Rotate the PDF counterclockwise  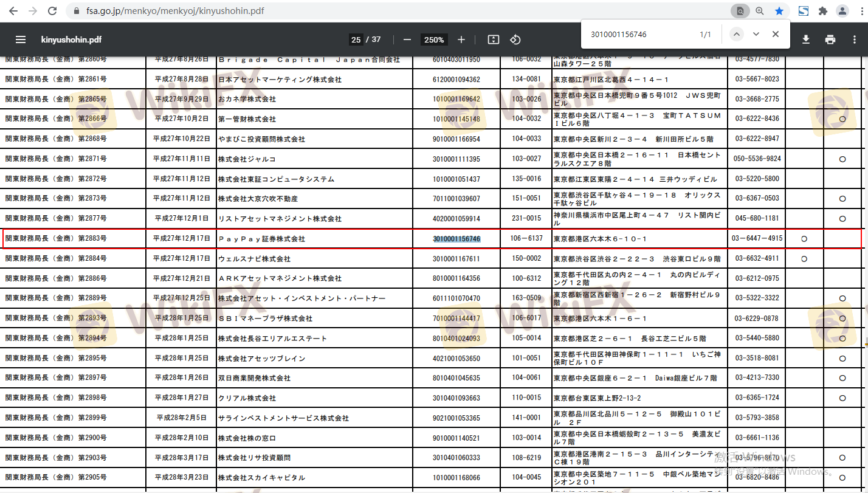click(x=515, y=40)
